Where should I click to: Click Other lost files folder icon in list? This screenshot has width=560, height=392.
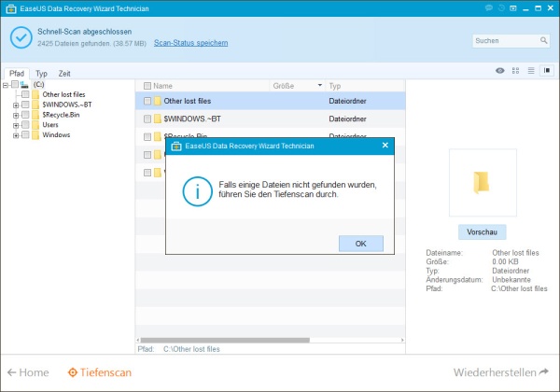coord(158,101)
